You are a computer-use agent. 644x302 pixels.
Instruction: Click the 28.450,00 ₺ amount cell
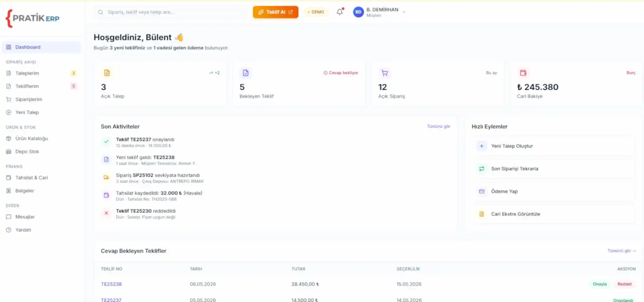tap(305, 284)
